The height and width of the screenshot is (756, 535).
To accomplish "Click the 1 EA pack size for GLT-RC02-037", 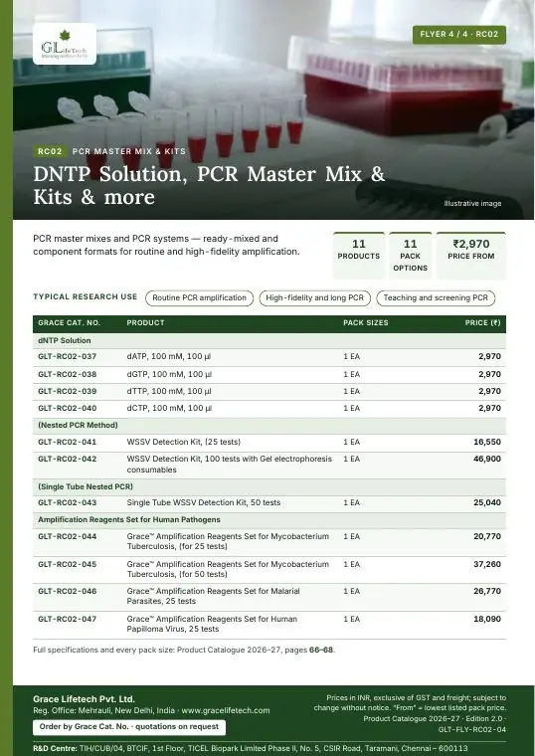I will pos(352,357).
